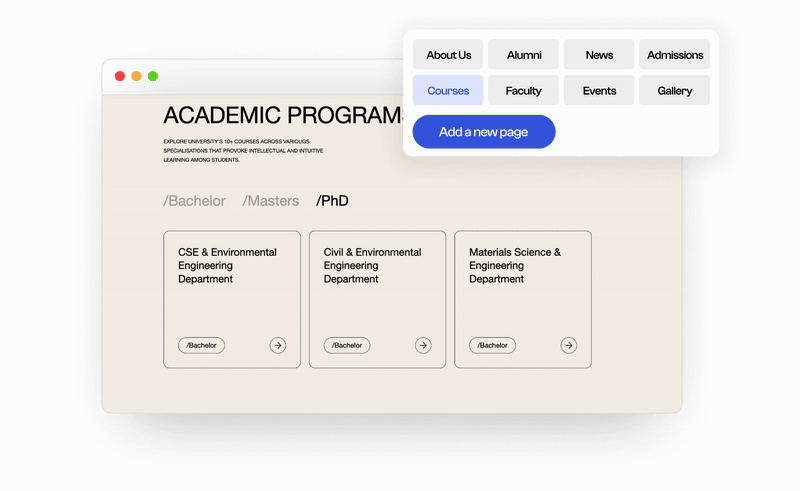The width and height of the screenshot is (800, 491).
Task: Select the /PhD program tab
Action: (x=332, y=201)
